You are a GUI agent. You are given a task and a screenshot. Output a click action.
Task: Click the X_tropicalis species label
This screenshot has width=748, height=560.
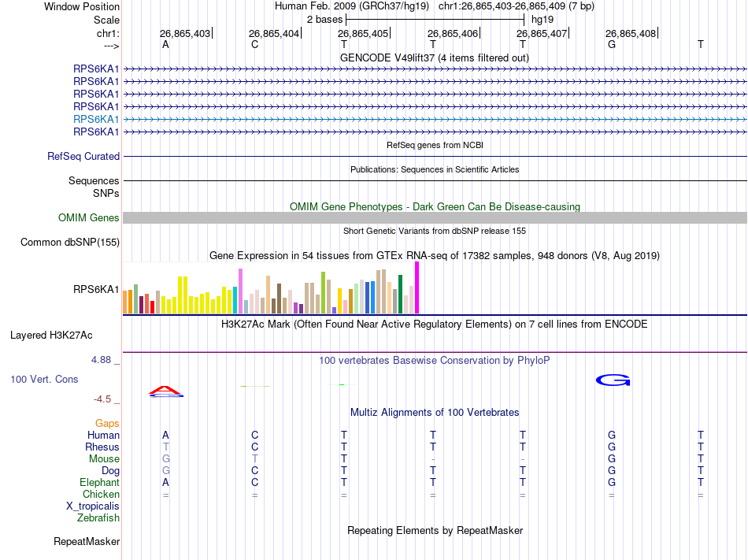click(93, 506)
